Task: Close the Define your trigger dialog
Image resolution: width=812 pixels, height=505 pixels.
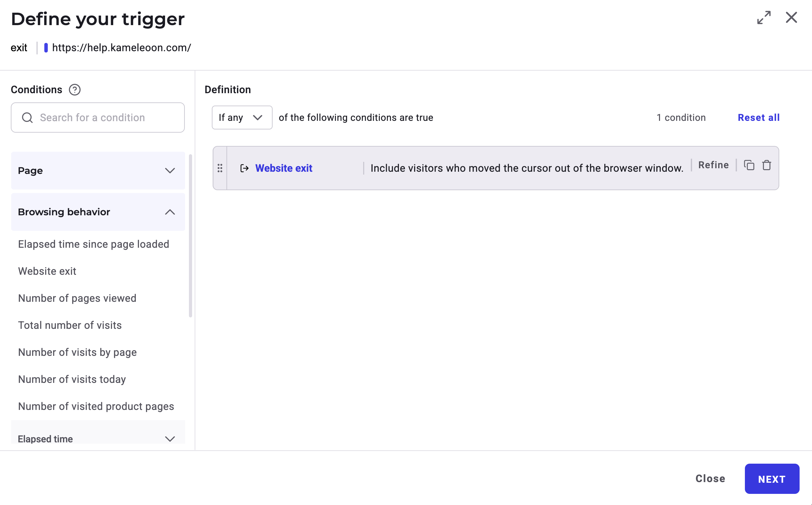Action: point(791,17)
